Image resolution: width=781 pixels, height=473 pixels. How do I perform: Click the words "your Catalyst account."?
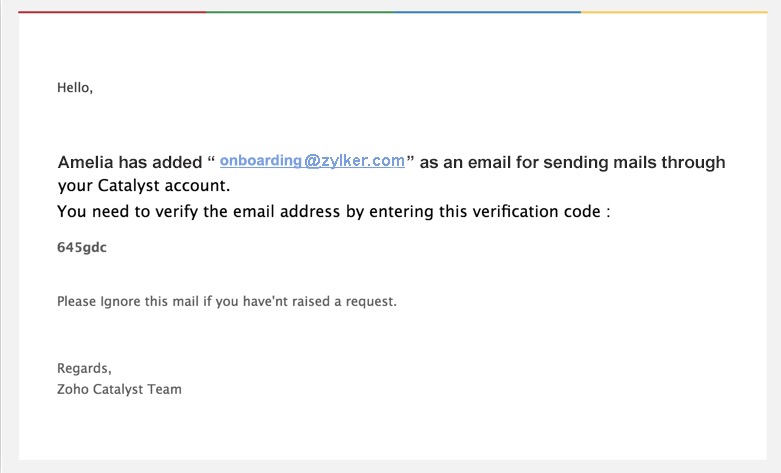144,185
